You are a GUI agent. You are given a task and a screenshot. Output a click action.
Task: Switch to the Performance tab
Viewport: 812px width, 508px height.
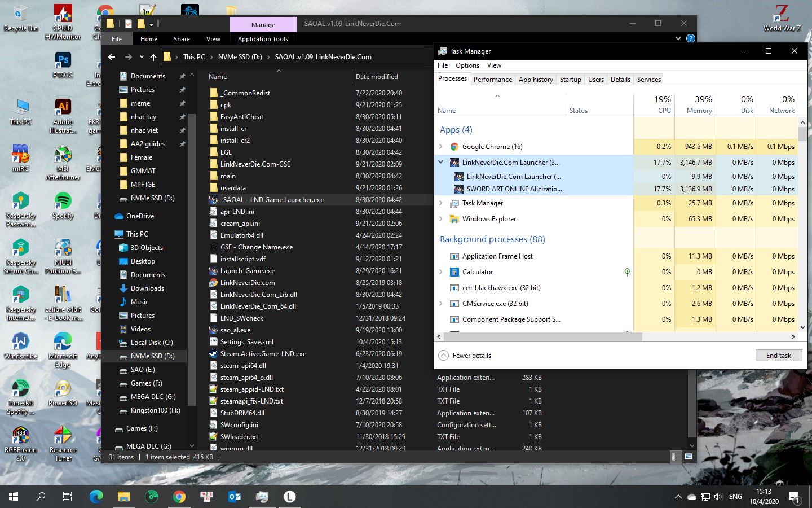point(492,80)
